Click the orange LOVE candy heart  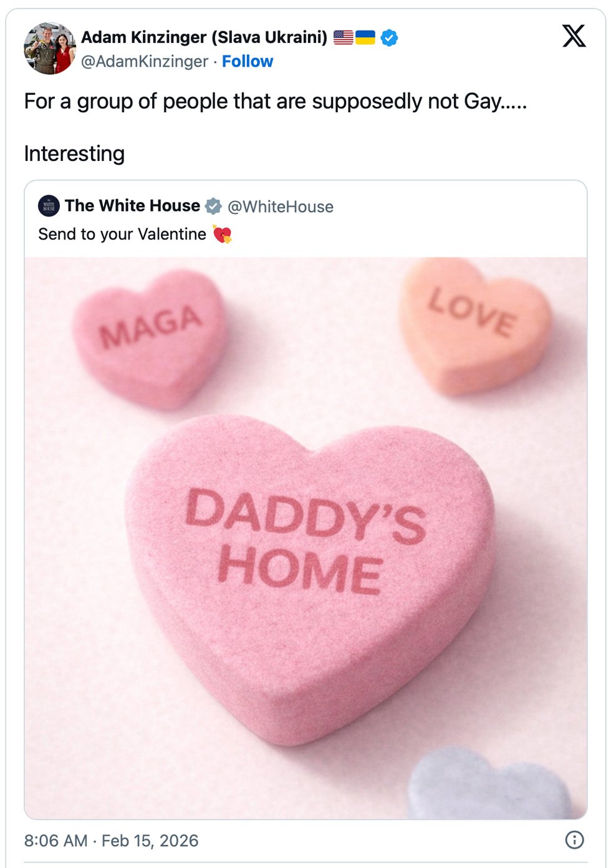point(474,324)
